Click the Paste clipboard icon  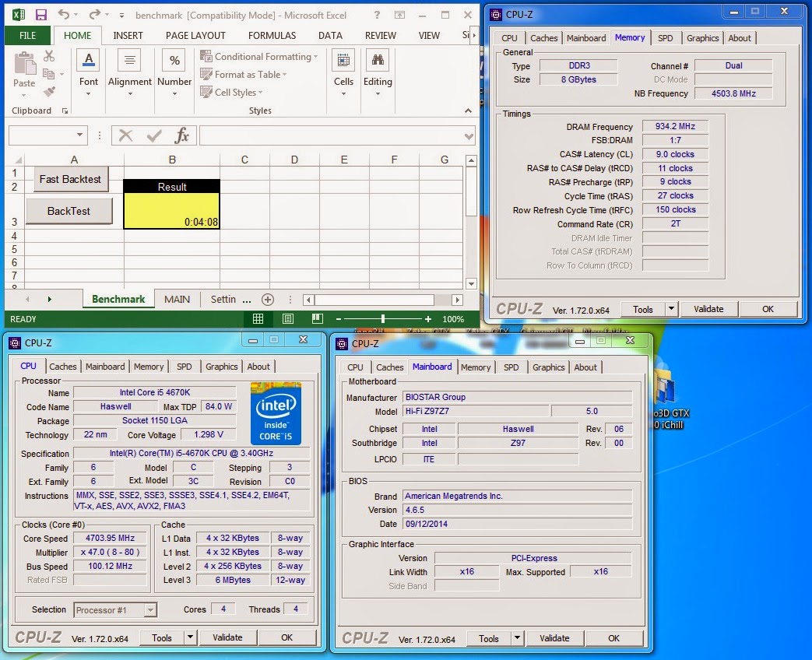click(x=24, y=64)
